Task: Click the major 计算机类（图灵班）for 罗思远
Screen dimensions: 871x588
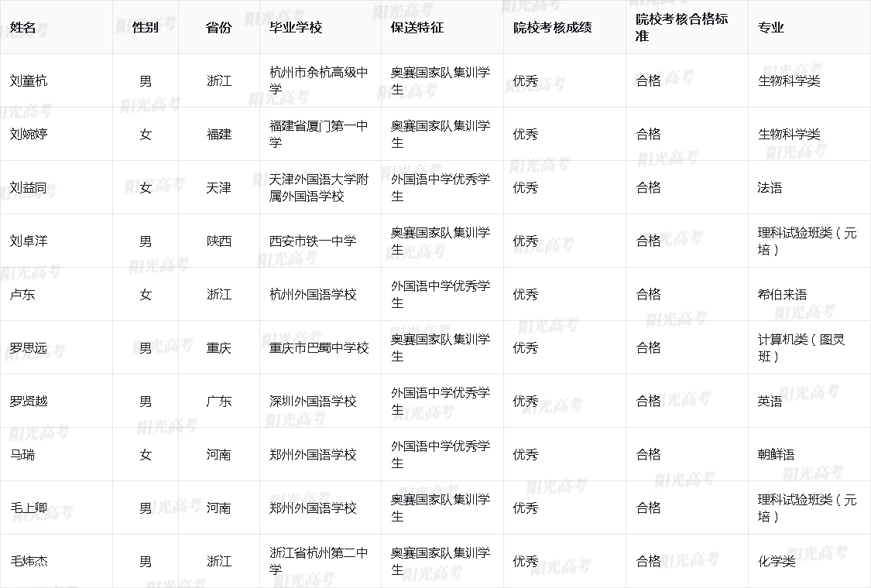Action: coord(786,347)
